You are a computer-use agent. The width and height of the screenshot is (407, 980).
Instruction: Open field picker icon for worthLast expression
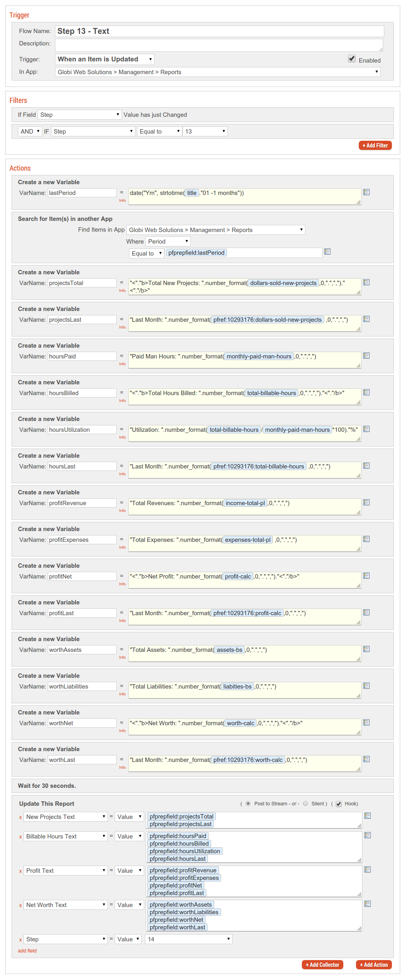click(366, 759)
